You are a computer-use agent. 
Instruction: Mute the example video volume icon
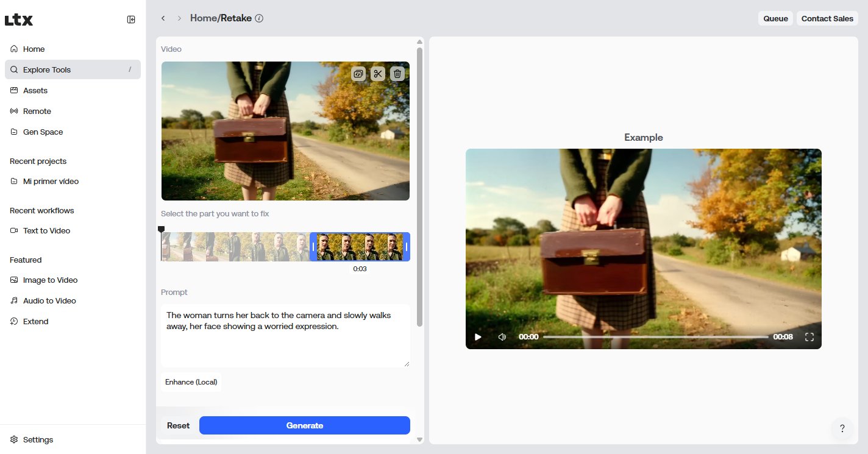[x=502, y=337]
